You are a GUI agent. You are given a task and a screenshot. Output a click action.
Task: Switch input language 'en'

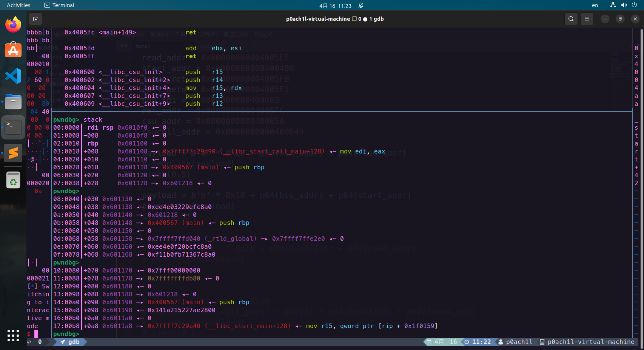click(x=595, y=5)
